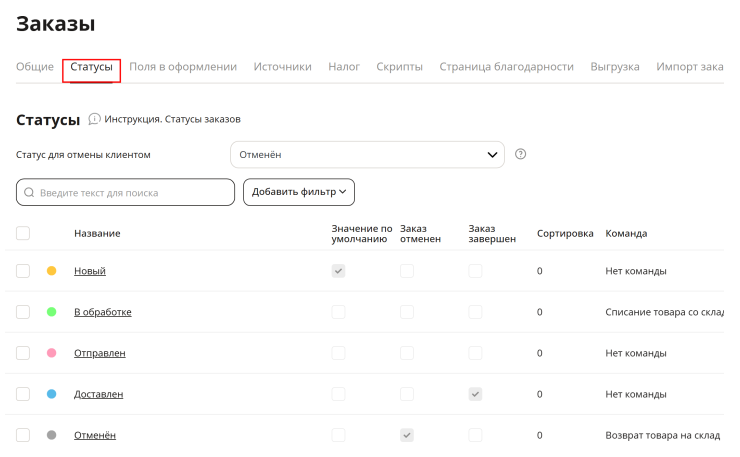Image resolution: width=740 pixels, height=457 pixels.
Task: Click the gray color dot for Отменён
Action: (x=51, y=435)
